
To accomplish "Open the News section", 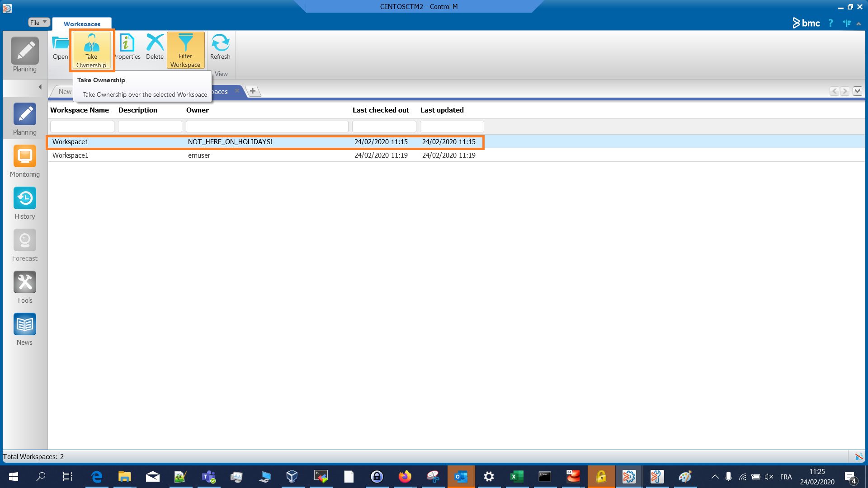I will (25, 329).
